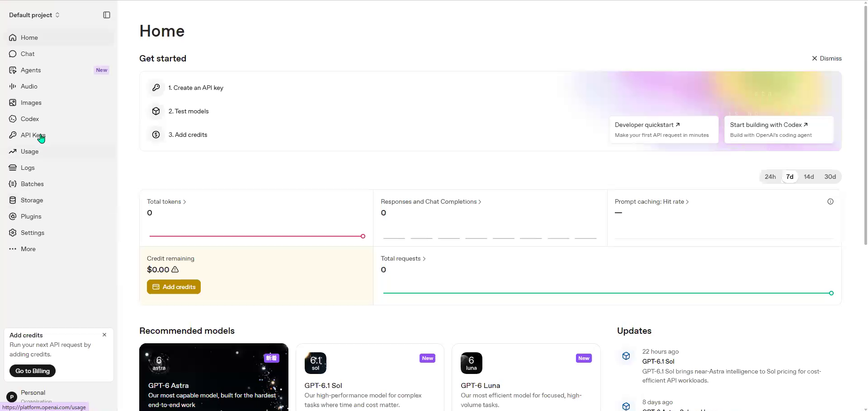Click the Plugins sidebar icon
This screenshot has width=868, height=411.
point(13,216)
